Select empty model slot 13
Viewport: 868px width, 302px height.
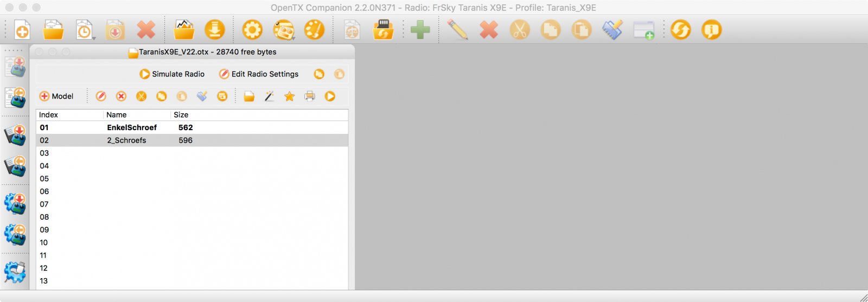(192, 281)
